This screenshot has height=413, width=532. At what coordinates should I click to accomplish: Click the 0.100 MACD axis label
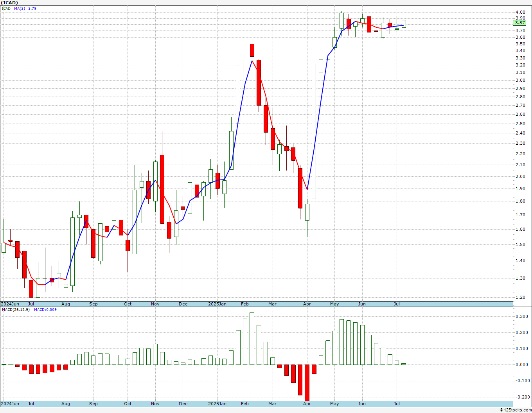point(521,348)
